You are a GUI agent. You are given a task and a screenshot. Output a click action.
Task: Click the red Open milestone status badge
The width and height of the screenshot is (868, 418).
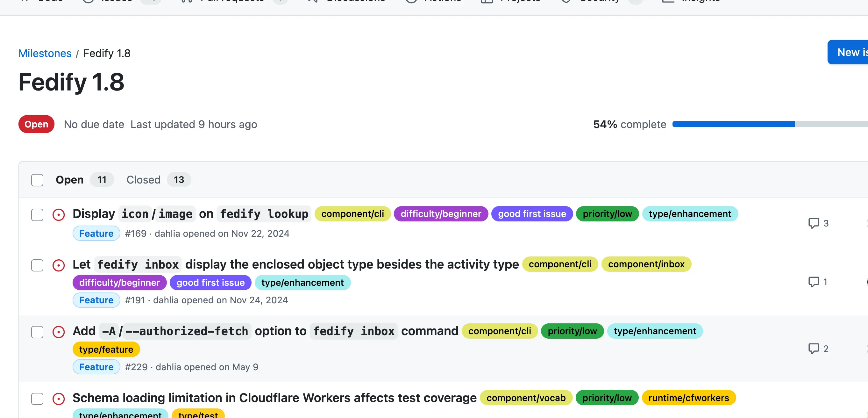(36, 124)
